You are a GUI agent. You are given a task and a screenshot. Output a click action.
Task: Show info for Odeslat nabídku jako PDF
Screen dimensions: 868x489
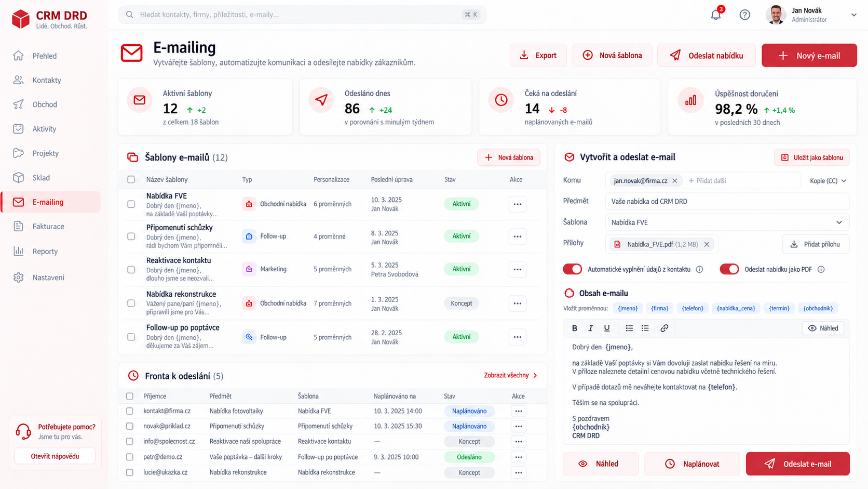click(821, 269)
